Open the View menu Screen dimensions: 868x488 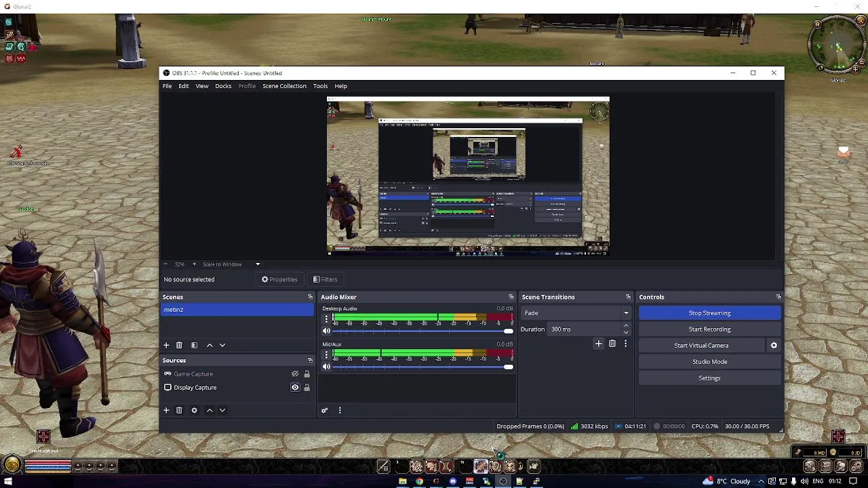(x=202, y=86)
